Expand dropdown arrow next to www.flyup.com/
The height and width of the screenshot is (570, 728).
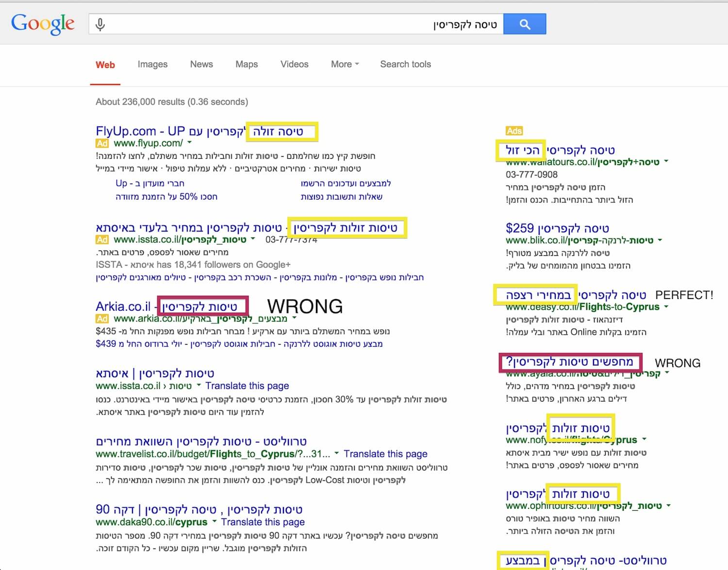[189, 143]
